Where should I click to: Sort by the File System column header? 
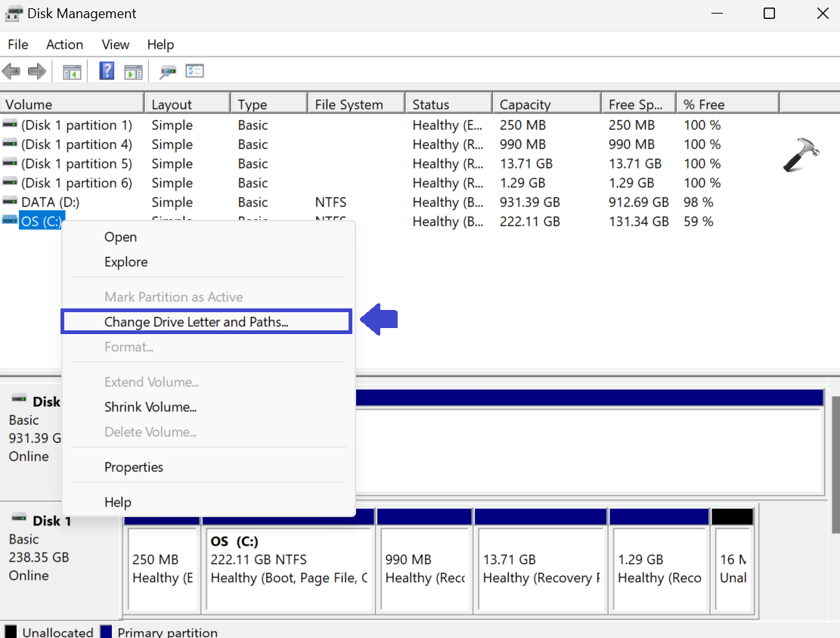pos(349,104)
